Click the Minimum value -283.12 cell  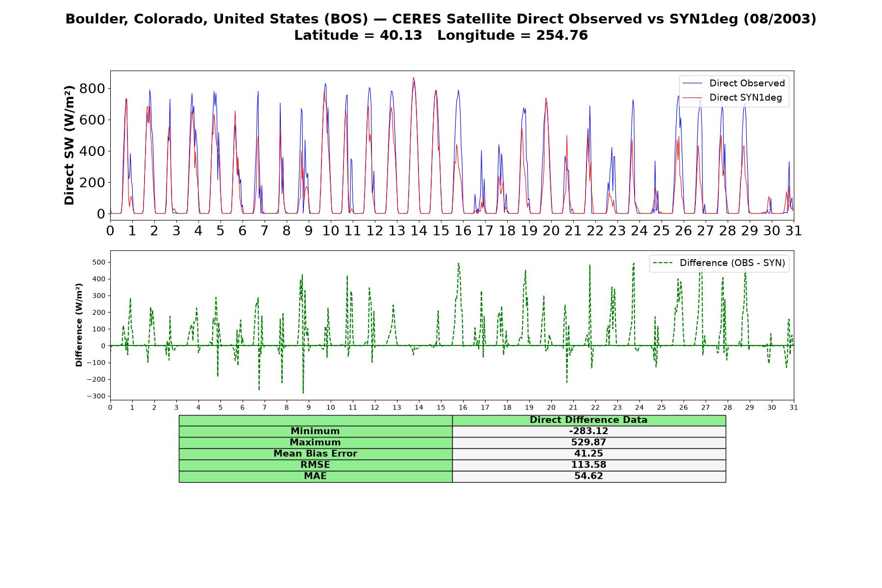pos(588,431)
